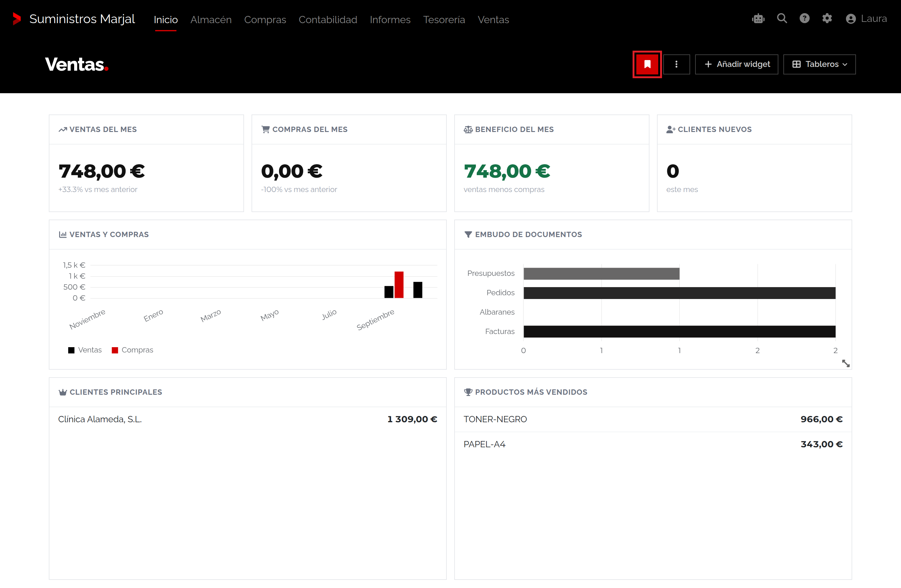901x588 pixels.
Task: Click the bar chart icon in Ventas y compras
Action: pyautogui.click(x=63, y=234)
